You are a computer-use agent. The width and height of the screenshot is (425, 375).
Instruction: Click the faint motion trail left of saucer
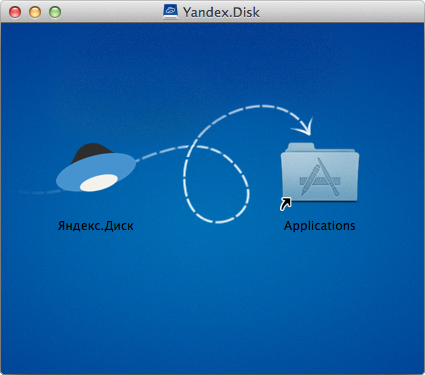click(38, 192)
